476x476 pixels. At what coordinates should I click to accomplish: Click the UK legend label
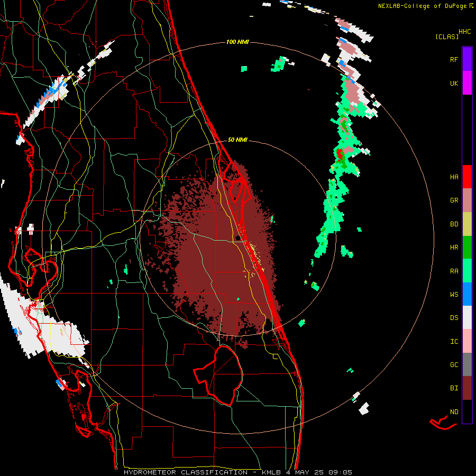pyautogui.click(x=454, y=83)
